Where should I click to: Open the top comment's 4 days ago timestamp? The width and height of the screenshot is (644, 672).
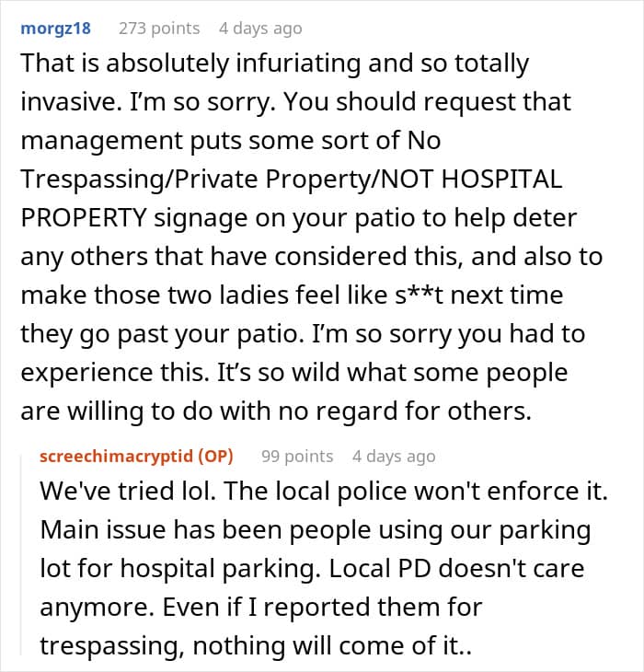click(x=260, y=29)
